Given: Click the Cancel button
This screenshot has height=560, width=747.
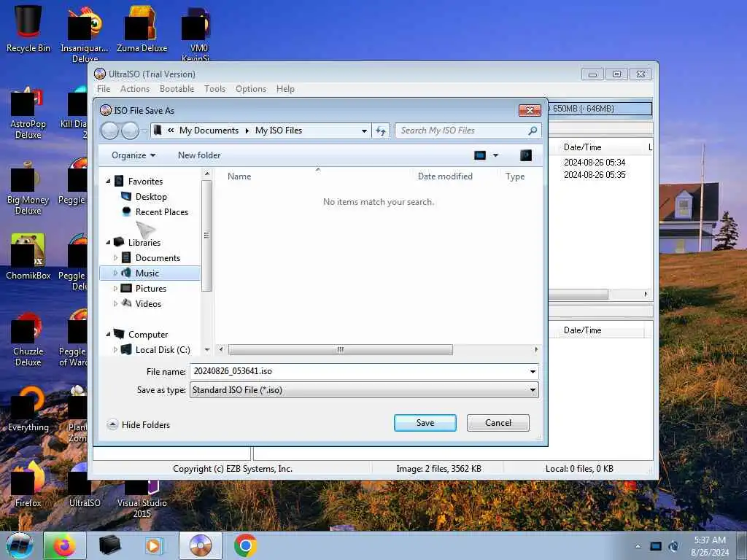Looking at the screenshot, I should pos(498,423).
